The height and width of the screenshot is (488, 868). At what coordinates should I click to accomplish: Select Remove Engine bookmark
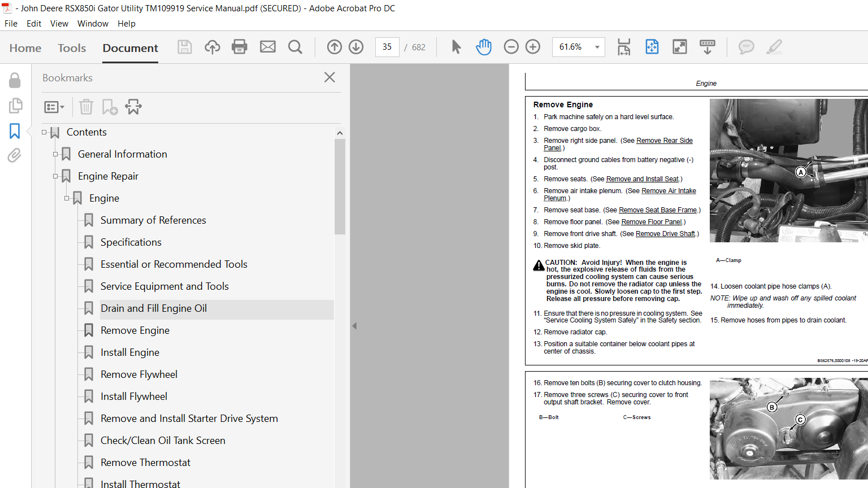[x=135, y=330]
